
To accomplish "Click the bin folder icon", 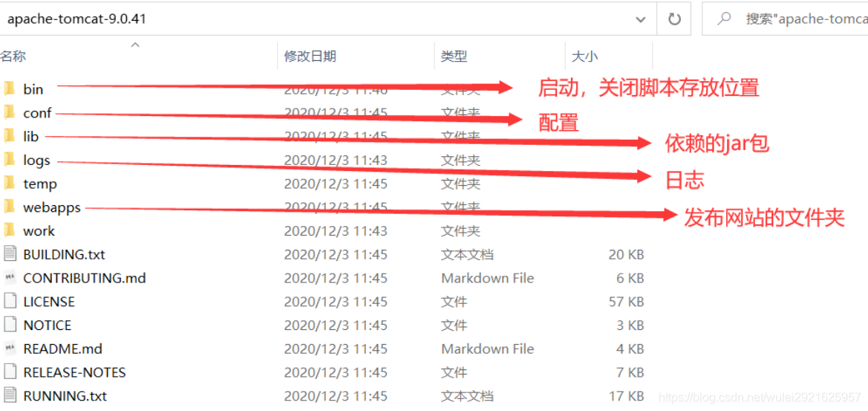I will point(9,88).
